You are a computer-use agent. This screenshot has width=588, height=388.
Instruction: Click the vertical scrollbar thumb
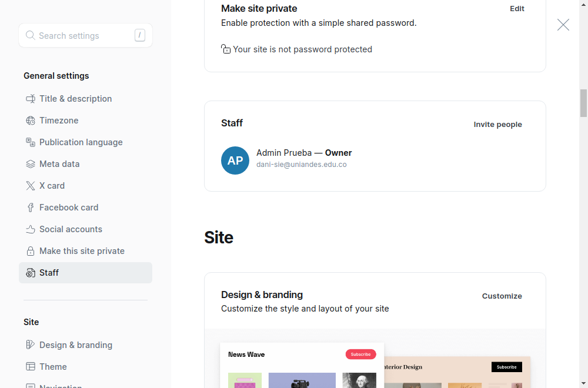pyautogui.click(x=583, y=103)
